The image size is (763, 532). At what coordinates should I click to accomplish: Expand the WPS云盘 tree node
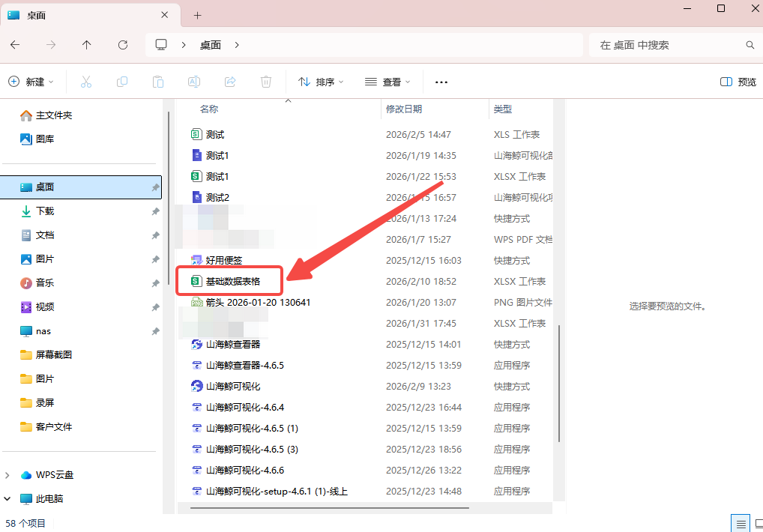[x=8, y=475]
